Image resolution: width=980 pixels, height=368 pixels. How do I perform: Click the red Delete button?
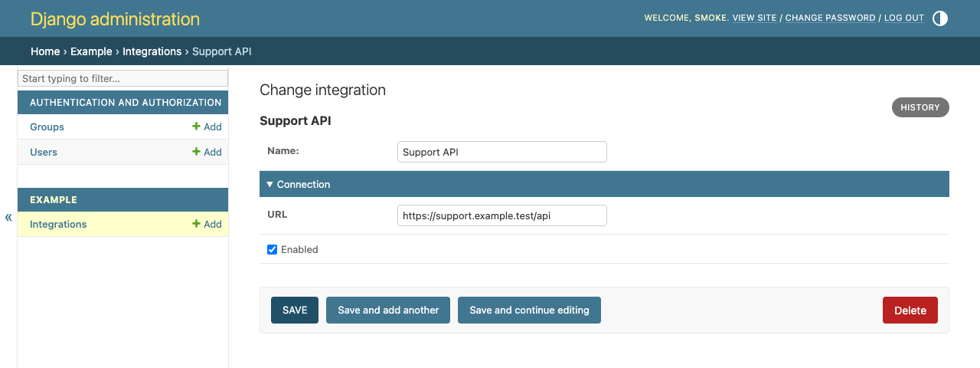910,310
